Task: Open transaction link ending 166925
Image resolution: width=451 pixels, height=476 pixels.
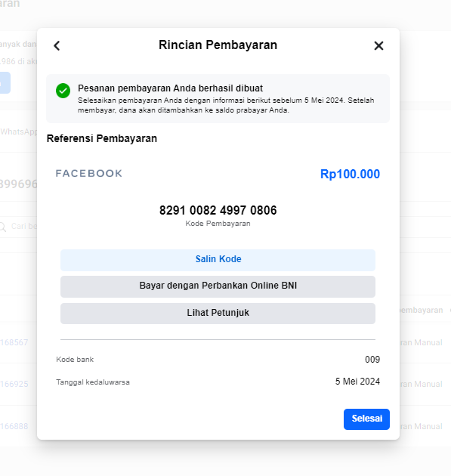Action: click(14, 384)
